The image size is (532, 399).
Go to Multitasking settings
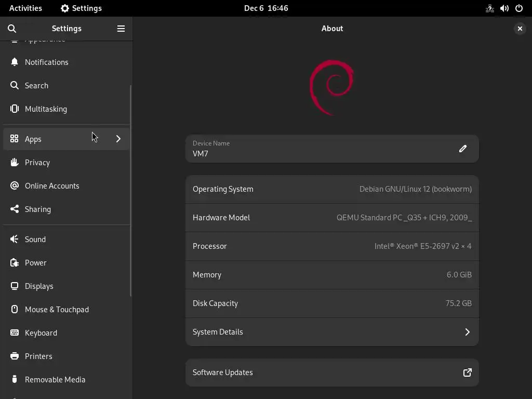(x=66, y=109)
